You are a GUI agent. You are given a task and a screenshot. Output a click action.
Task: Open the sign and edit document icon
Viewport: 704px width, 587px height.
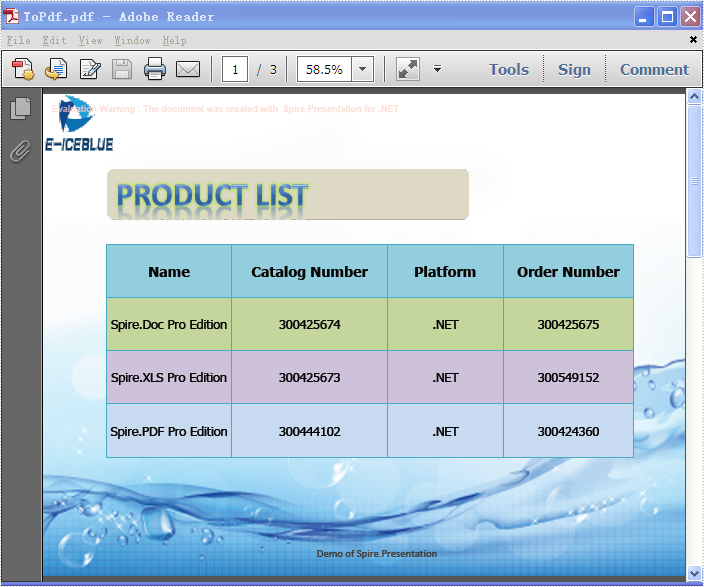[x=90, y=69]
